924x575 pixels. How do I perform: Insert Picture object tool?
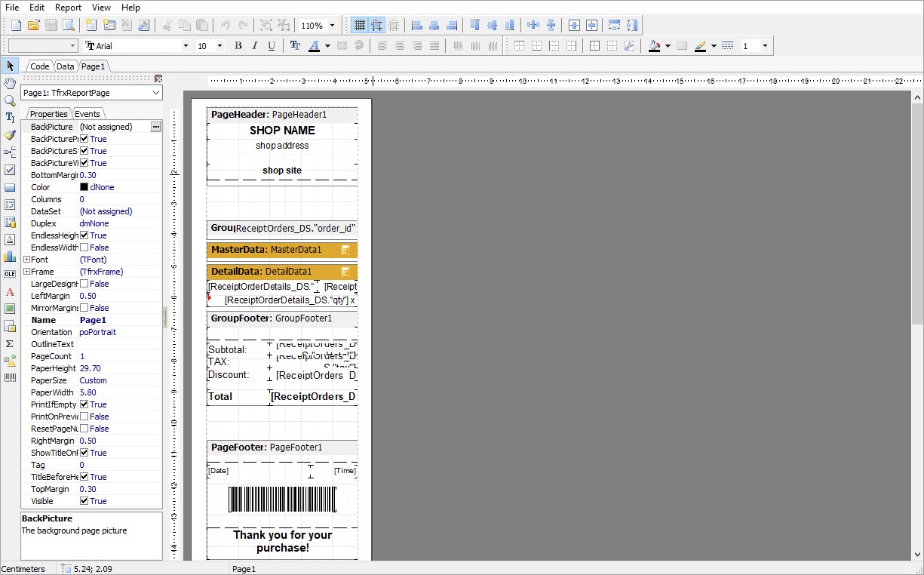pyautogui.click(x=10, y=309)
